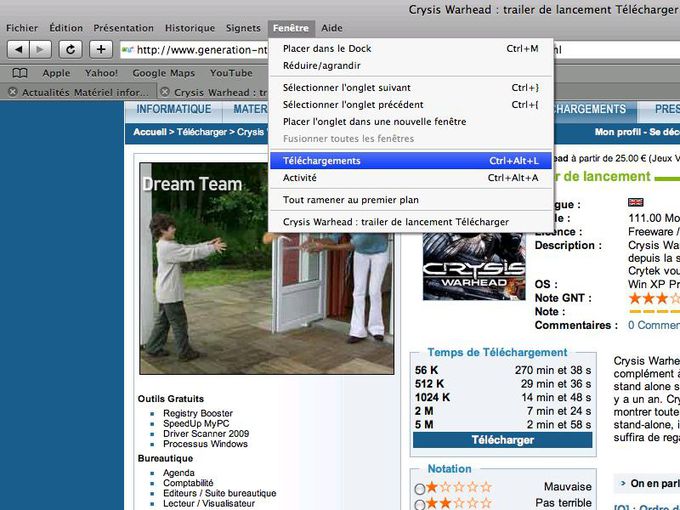This screenshot has width=680, height=510.
Task: Click the Yahoo! bookmark
Action: pyautogui.click(x=101, y=73)
